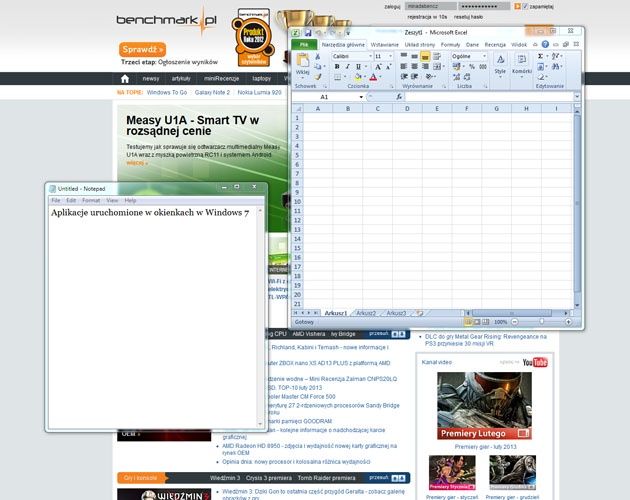
Task: Click the red Font Color icon
Action: pyautogui.click(x=373, y=77)
